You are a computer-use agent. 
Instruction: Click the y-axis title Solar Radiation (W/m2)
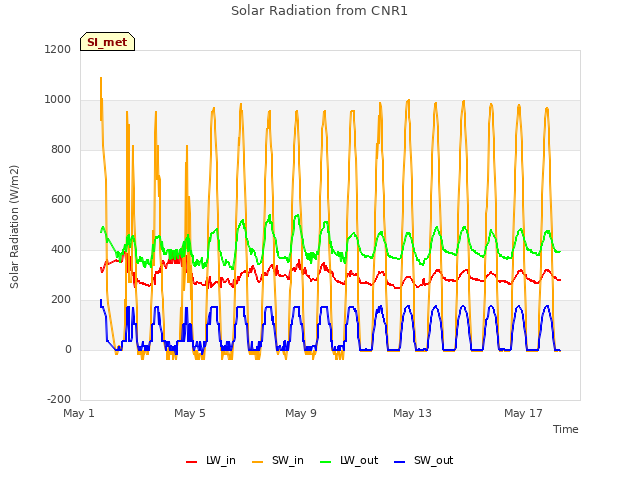(14, 227)
